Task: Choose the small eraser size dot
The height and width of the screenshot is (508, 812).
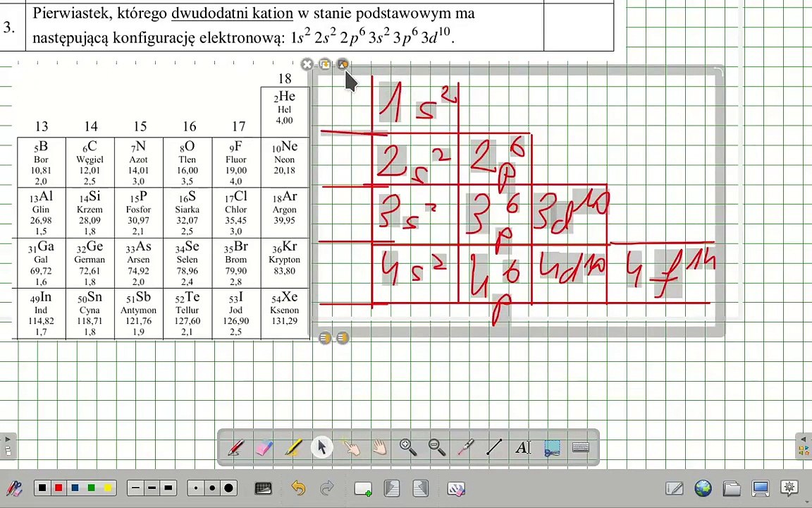Action: 196,488
